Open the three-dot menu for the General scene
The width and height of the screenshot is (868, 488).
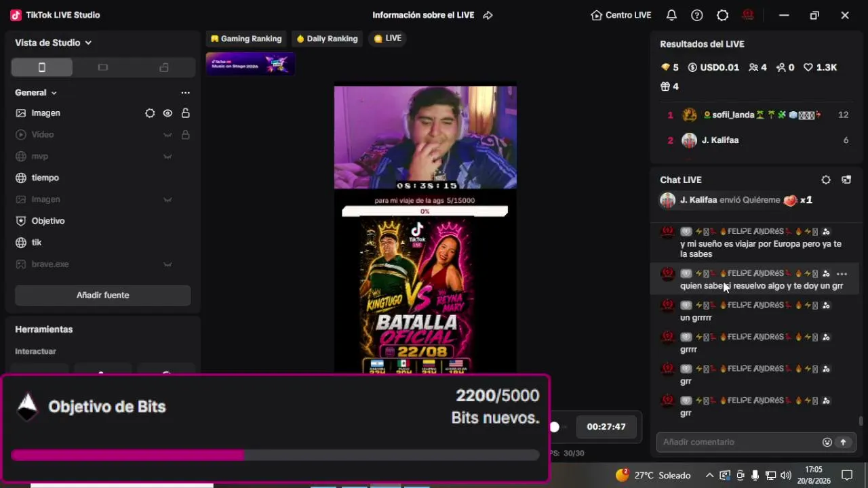click(185, 93)
